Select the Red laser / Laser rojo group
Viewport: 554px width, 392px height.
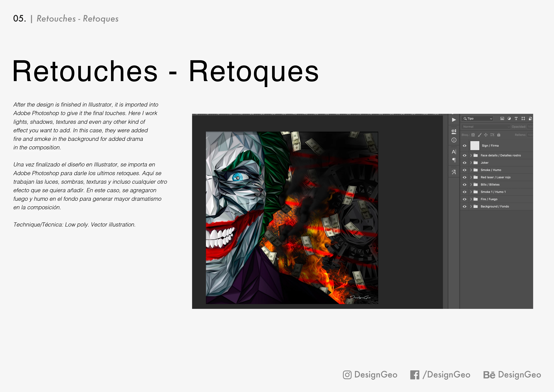coord(495,177)
